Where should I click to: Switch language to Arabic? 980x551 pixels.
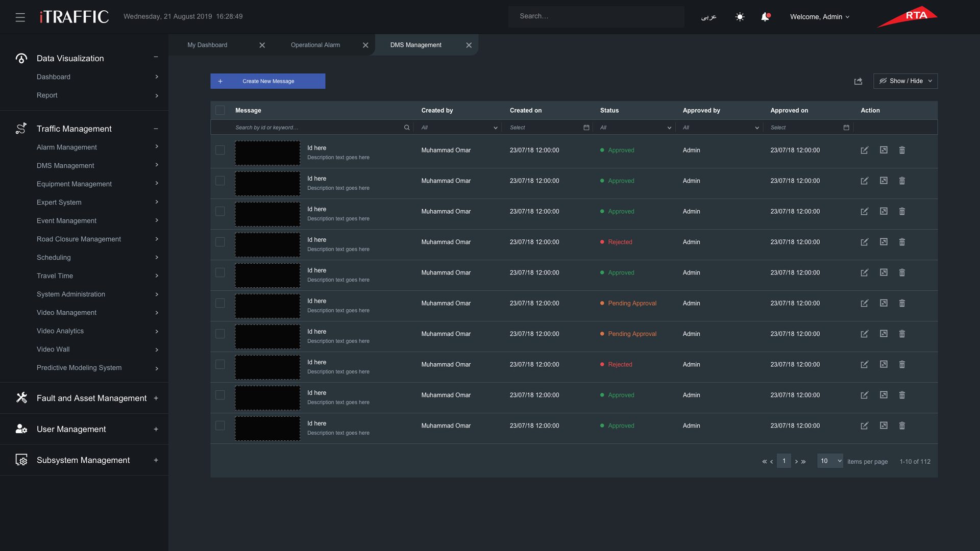coord(709,17)
